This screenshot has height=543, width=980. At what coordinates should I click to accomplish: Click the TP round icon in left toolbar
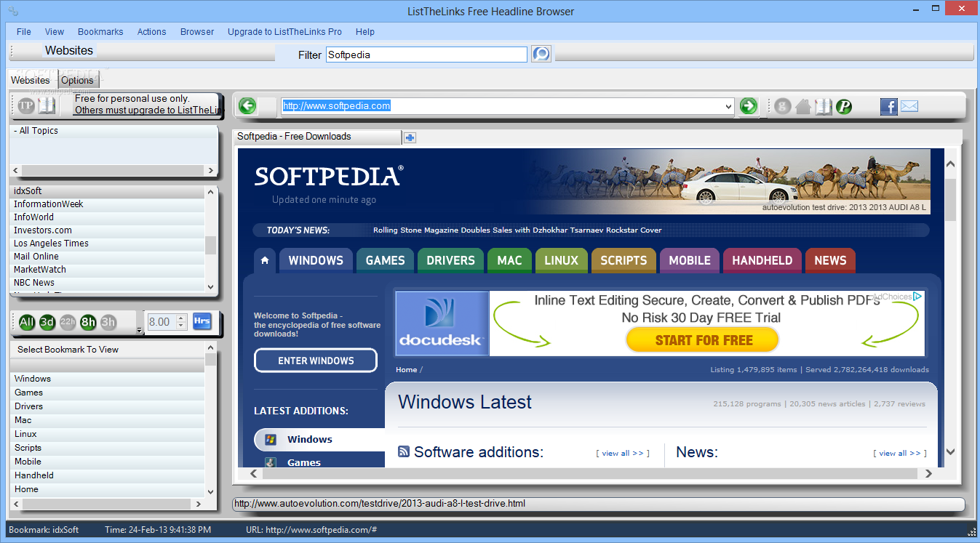pyautogui.click(x=26, y=105)
